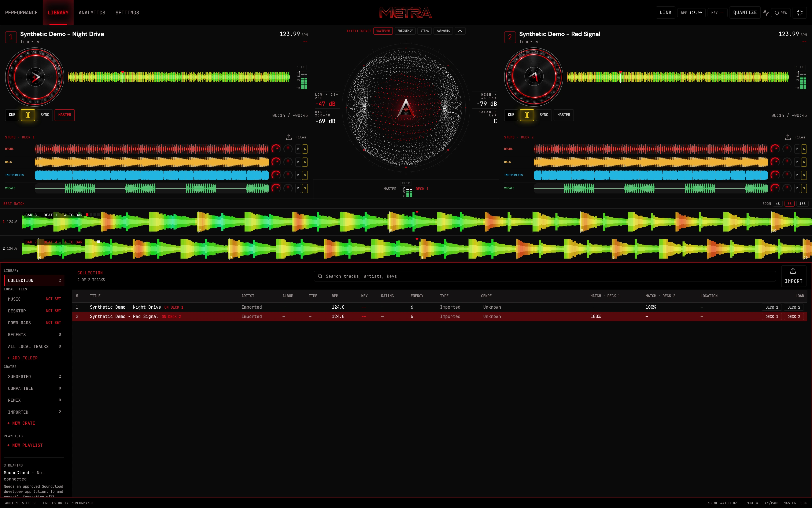Click the track search field
This screenshot has height=508, width=812.
(545, 276)
